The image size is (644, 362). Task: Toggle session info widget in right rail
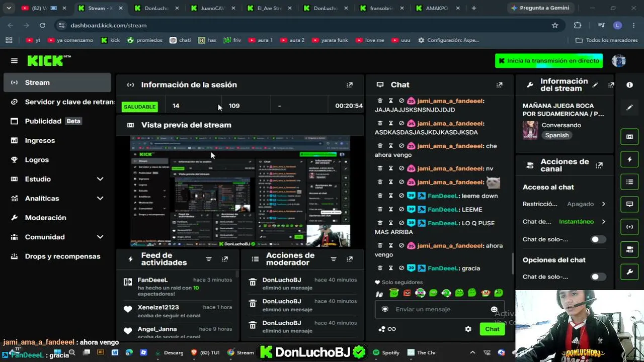coord(629,227)
